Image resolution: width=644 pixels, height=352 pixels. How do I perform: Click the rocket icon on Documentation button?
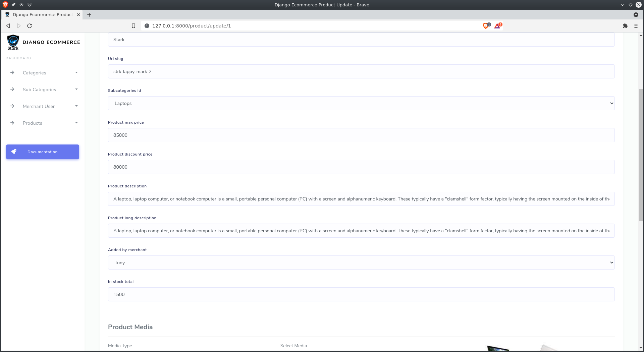[x=14, y=152]
